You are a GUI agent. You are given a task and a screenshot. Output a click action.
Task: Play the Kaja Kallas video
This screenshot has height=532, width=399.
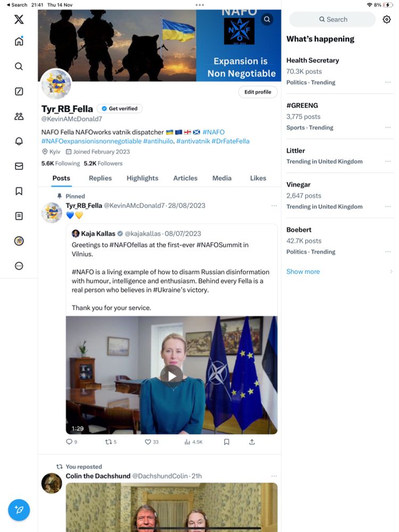click(x=172, y=376)
